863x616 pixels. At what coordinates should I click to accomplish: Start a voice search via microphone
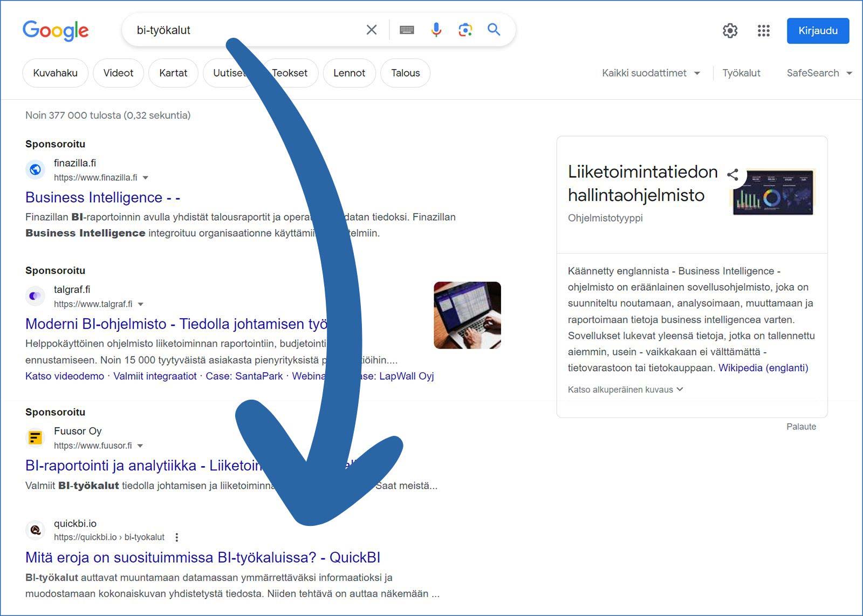436,30
